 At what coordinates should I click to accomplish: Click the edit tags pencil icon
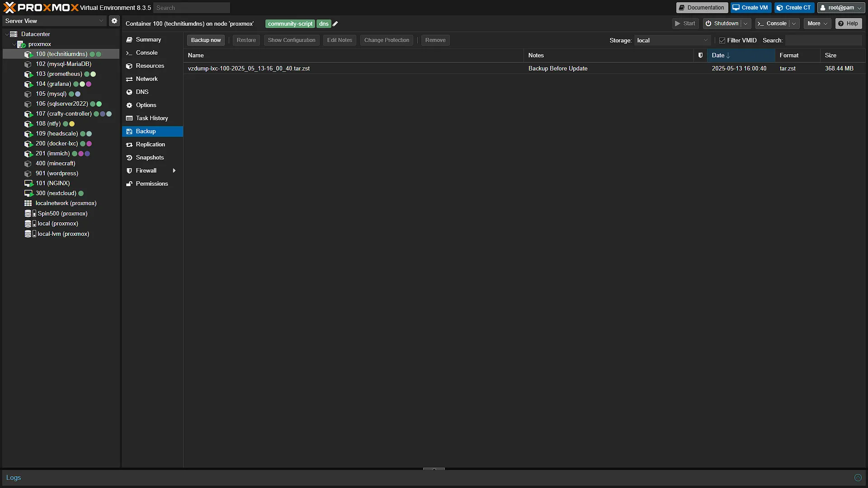click(x=335, y=24)
